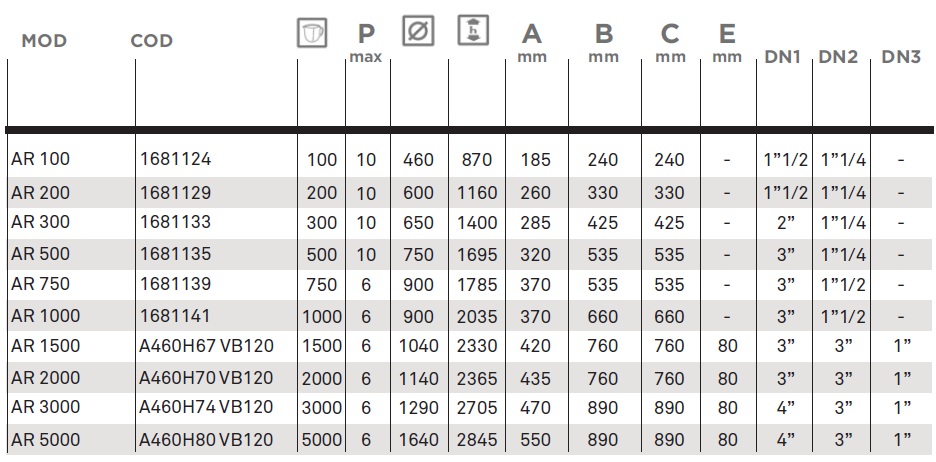Click the tank capacity icon
Viewport: 936px width, 462px height.
[x=312, y=33]
